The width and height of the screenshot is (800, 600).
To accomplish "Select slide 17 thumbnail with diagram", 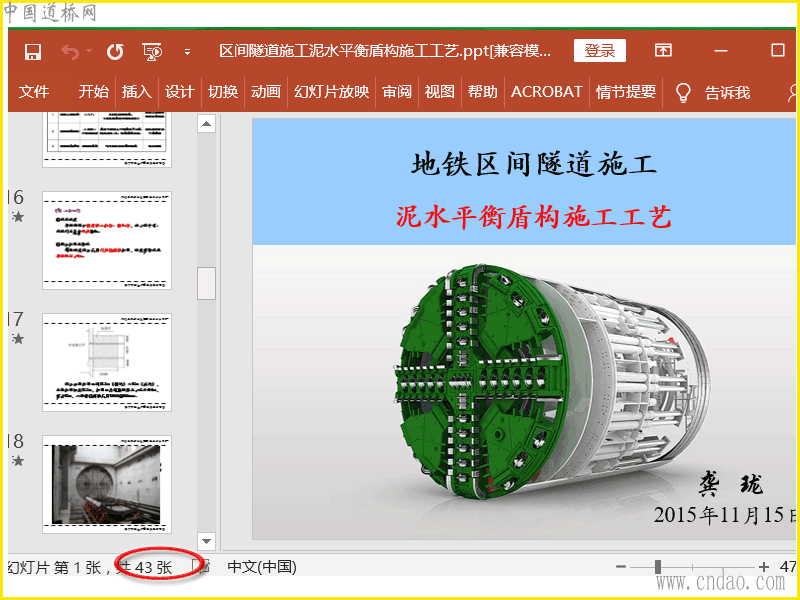I will tap(107, 362).
